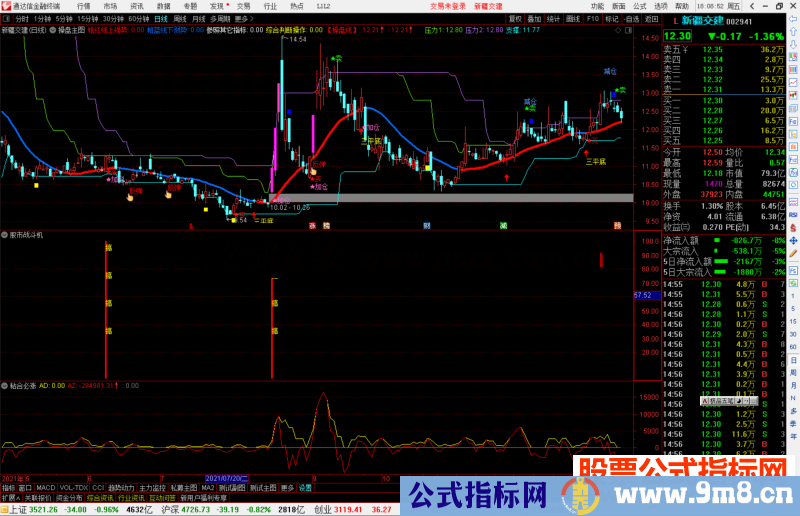The width and height of the screenshot is (800, 516).
Task: Click the Tongdaxin app logo icon
Action: point(6,6)
